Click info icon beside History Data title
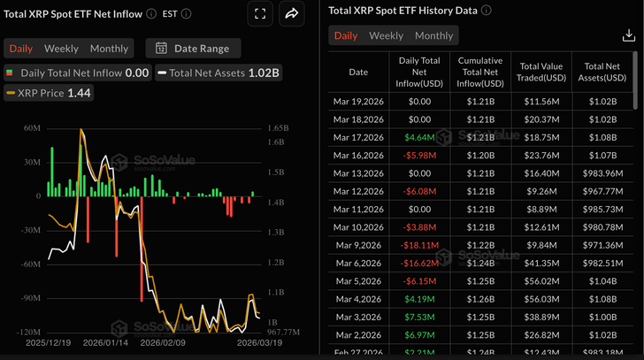This screenshot has width=644, height=360. click(x=486, y=11)
